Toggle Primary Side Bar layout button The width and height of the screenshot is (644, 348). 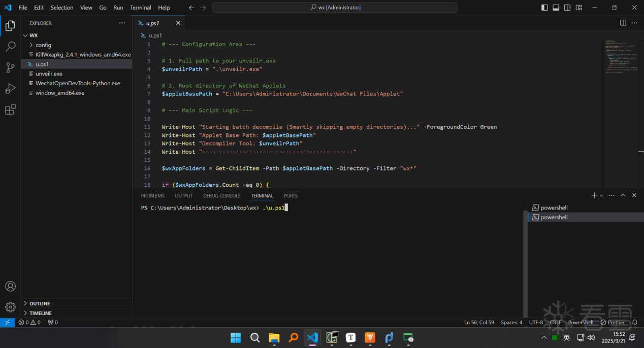[544, 8]
